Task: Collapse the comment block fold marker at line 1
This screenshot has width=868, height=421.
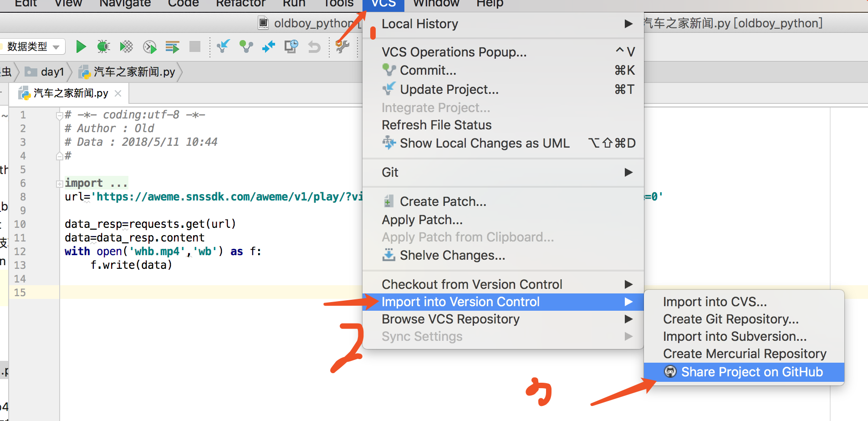Action: pyautogui.click(x=59, y=115)
